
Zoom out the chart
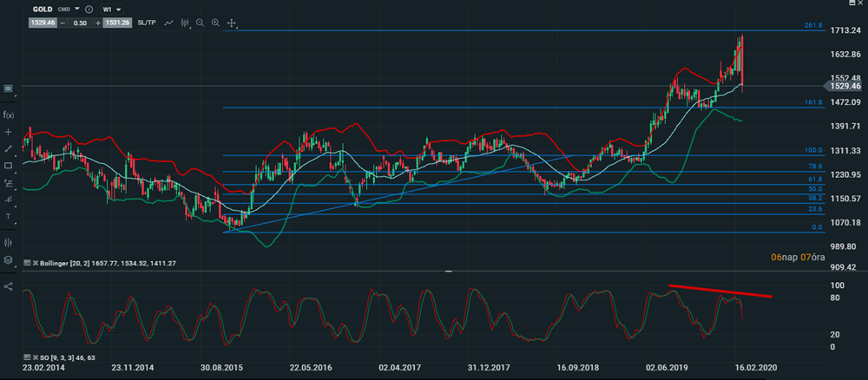point(200,23)
